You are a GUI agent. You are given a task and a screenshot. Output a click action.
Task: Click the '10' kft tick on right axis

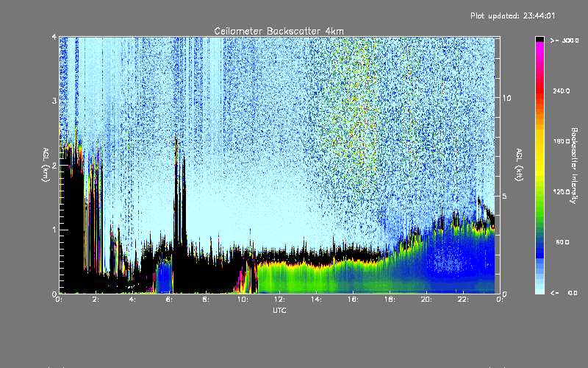(x=506, y=98)
